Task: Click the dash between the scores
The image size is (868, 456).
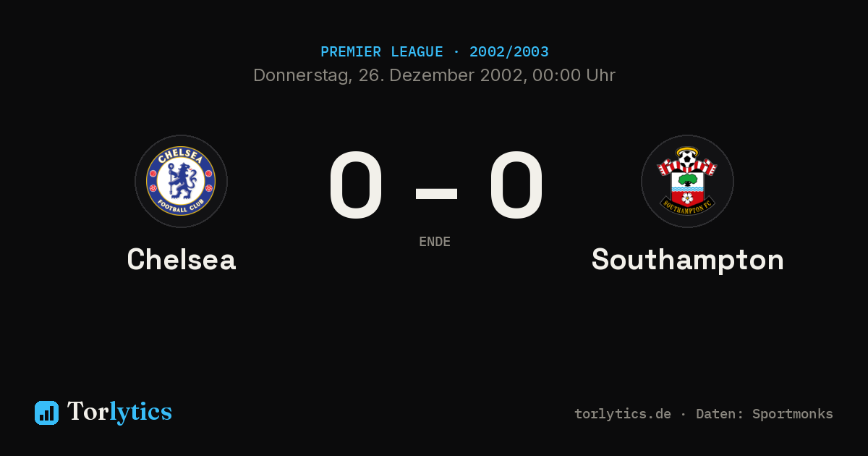Action: (436, 193)
